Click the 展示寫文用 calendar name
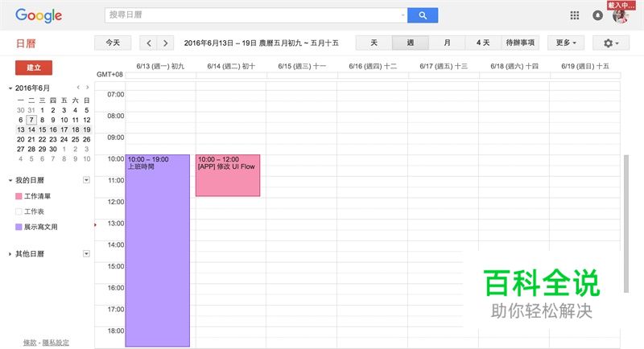 tap(41, 227)
